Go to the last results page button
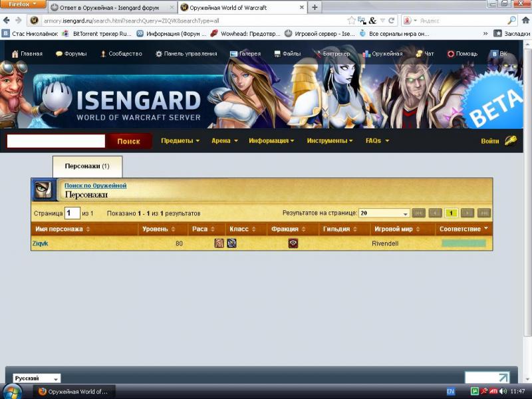532x399 pixels. (x=484, y=213)
